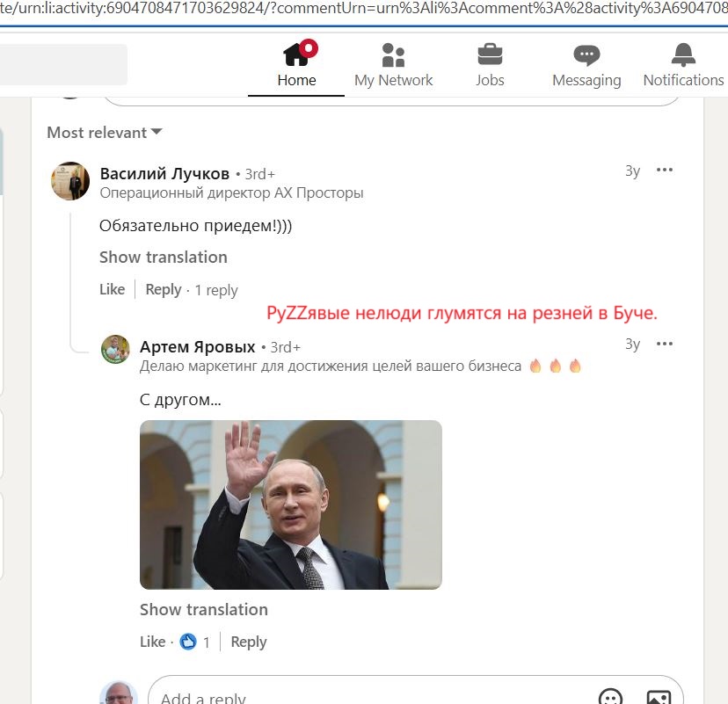Screen dimensions: 728x704
Task: Open the Home feed icon
Action: tap(296, 54)
